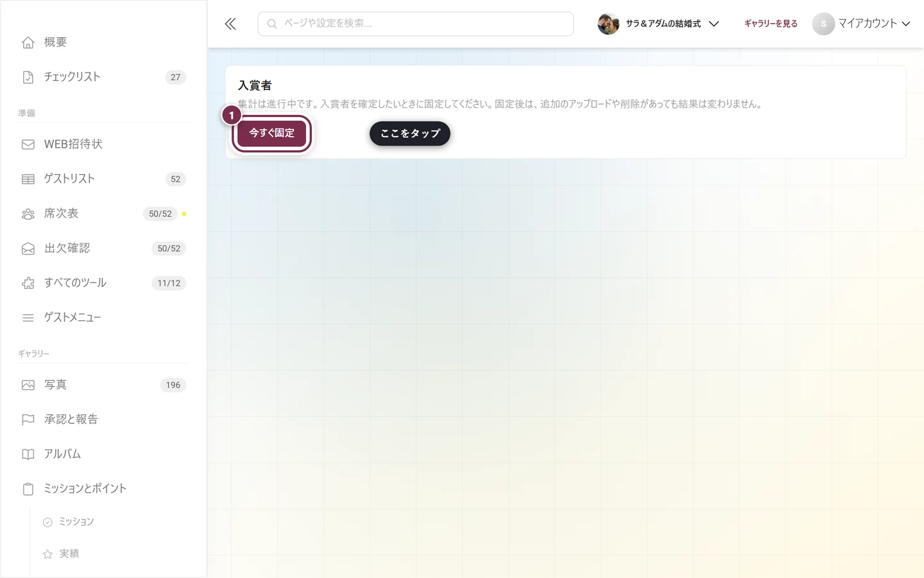Screen dimensions: 924x578
Task: Click the open envelope icon for 出欠確認
Action: 28,249
